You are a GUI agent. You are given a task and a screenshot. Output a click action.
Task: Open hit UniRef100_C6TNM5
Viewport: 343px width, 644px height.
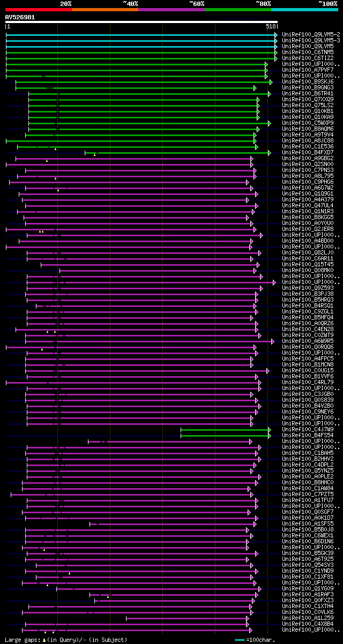308,52
